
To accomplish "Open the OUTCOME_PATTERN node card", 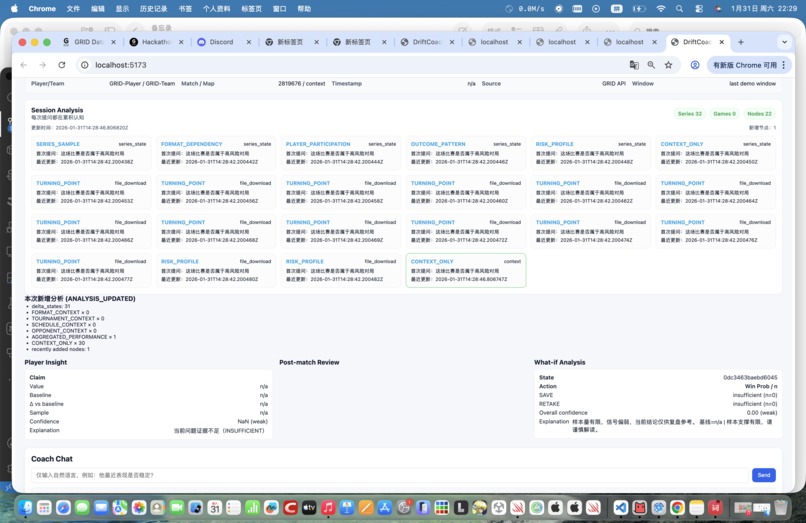I will tap(466, 153).
